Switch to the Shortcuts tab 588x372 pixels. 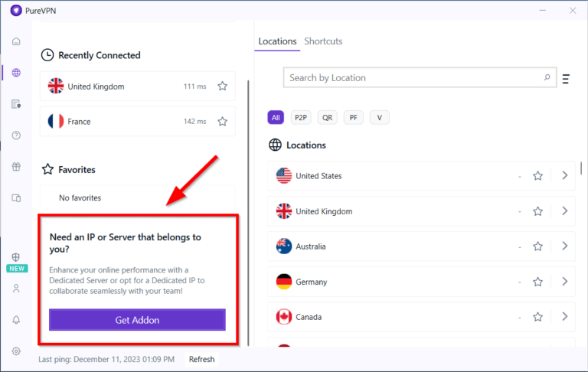[x=323, y=41]
